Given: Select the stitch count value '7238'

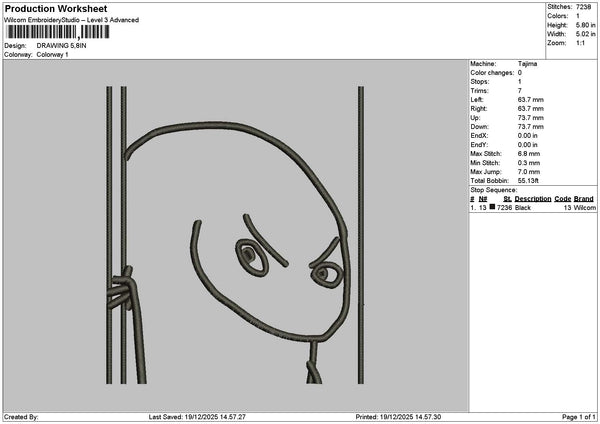Looking at the screenshot, I should pyautogui.click(x=584, y=7).
